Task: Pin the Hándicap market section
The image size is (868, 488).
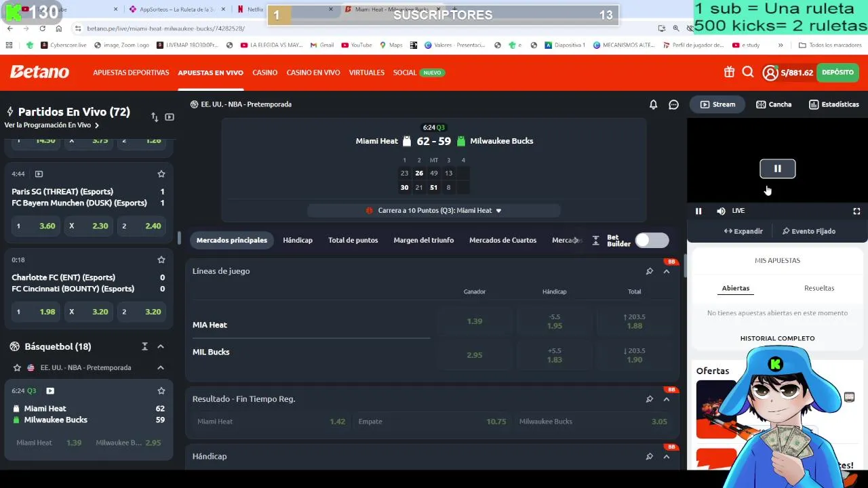Action: pyautogui.click(x=649, y=456)
